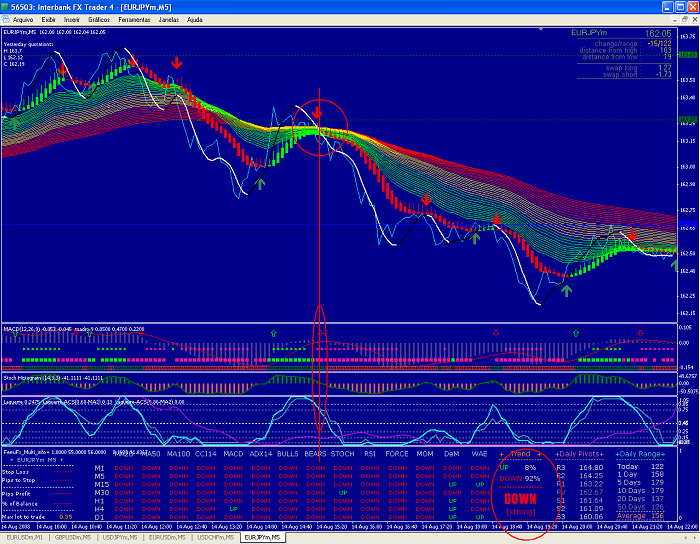Click the chart document icon beside Arquivo
700x544 pixels.
[x=5, y=20]
